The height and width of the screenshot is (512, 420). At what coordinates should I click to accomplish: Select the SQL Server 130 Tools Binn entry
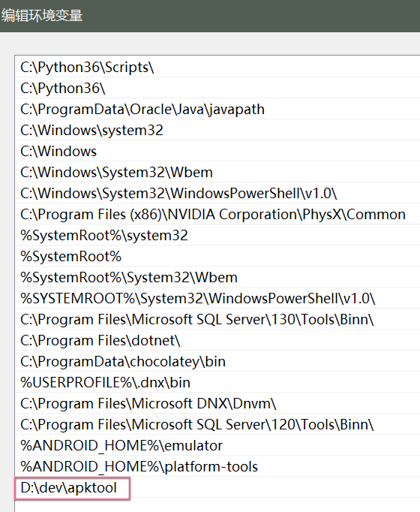(x=217, y=319)
